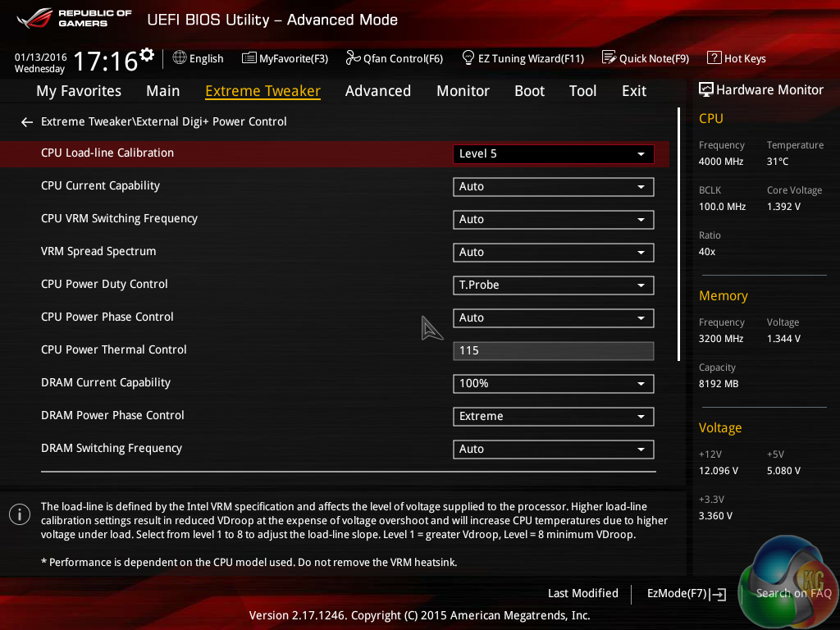Open the time settings gear icon

(x=147, y=54)
